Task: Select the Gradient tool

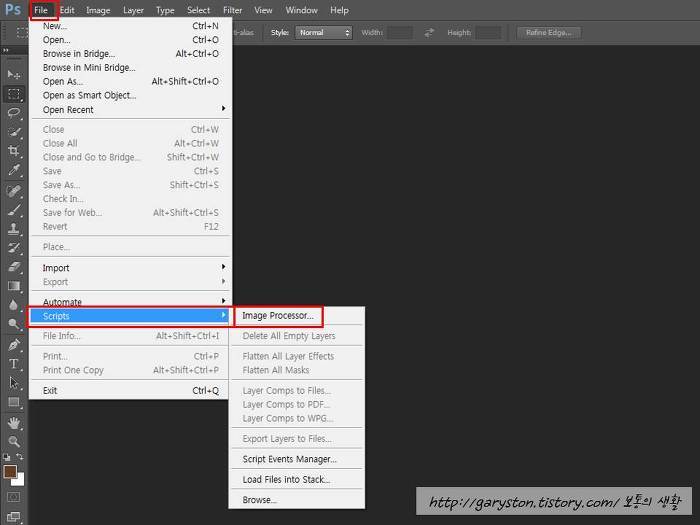Action: pyautogui.click(x=14, y=286)
